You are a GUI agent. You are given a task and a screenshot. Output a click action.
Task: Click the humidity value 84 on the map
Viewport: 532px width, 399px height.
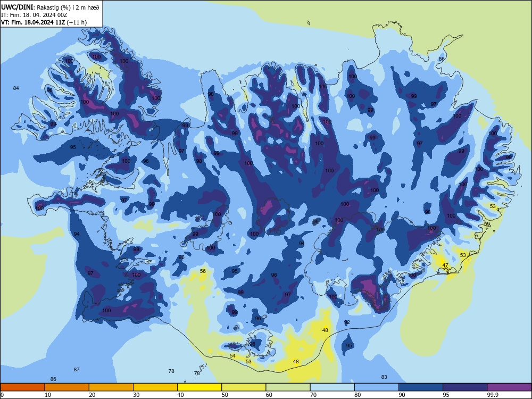16,88
